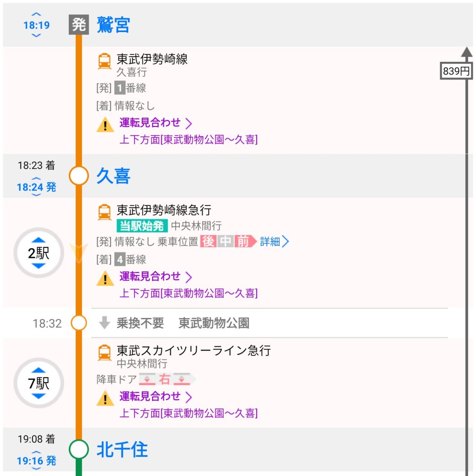
Task: Open 詳細 boarding position details link
Action: pyautogui.click(x=270, y=242)
